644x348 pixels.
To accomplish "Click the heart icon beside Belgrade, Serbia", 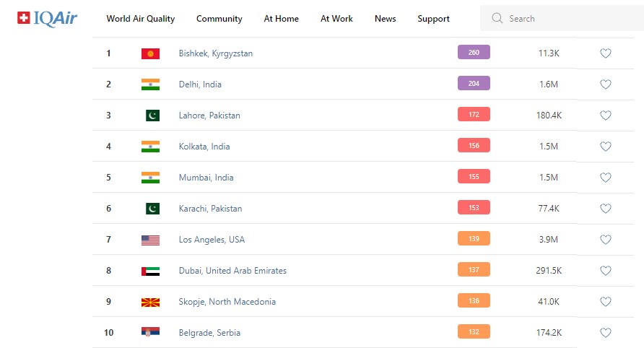I will [606, 333].
